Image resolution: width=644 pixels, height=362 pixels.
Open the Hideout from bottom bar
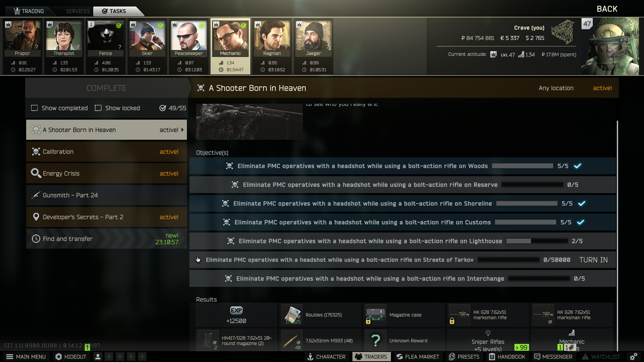tap(71, 356)
